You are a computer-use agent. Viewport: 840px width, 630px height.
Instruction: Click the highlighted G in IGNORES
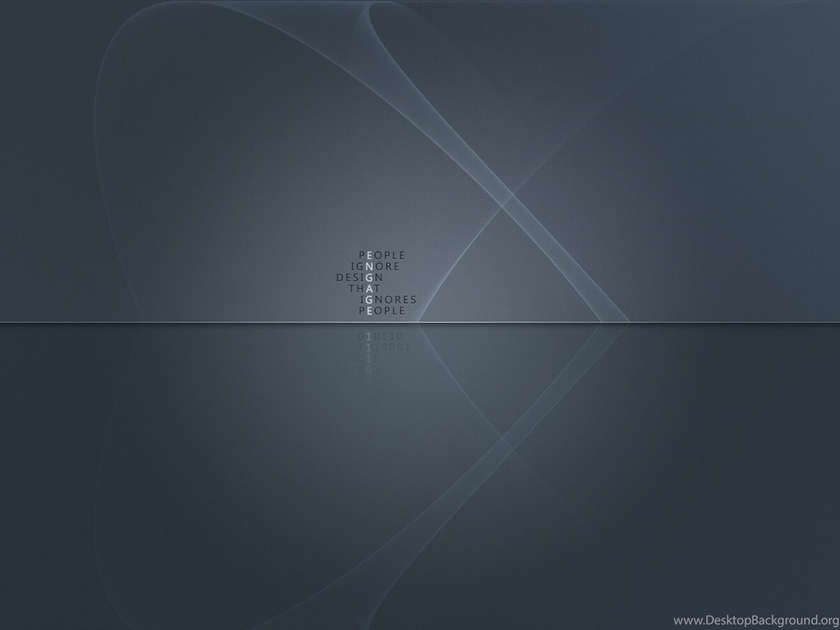click(370, 299)
